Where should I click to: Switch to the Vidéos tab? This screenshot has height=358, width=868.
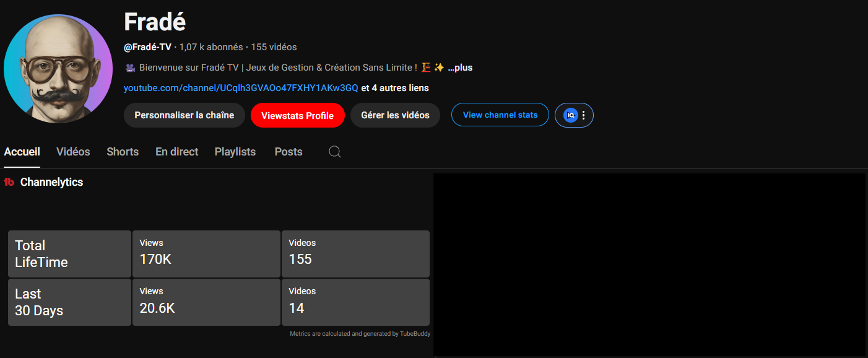(x=73, y=152)
